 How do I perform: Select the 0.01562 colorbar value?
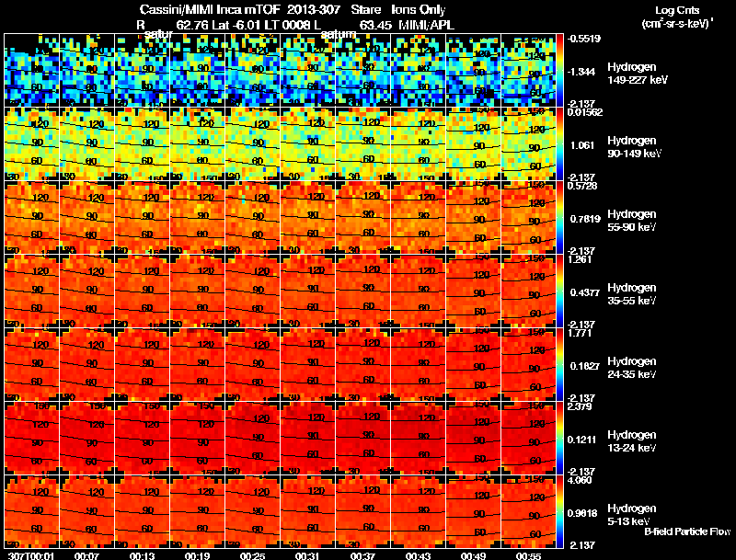[x=585, y=112]
